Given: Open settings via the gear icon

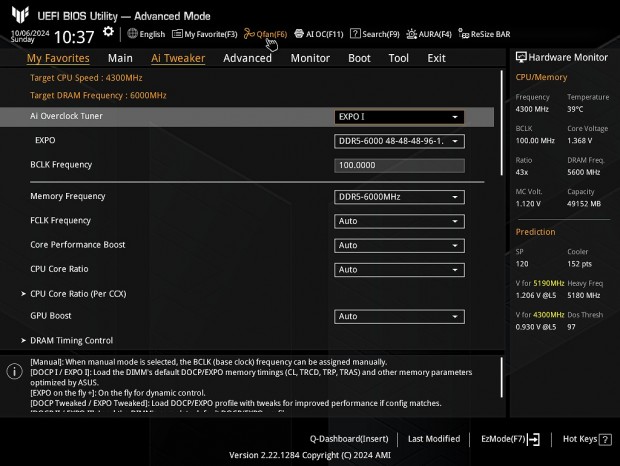Looking at the screenshot, I should (x=108, y=32).
